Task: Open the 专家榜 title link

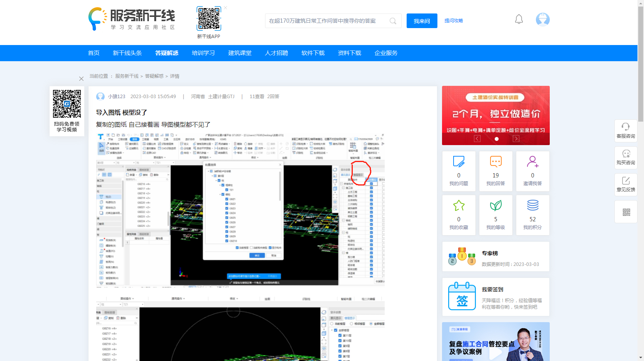Action: tap(490, 253)
